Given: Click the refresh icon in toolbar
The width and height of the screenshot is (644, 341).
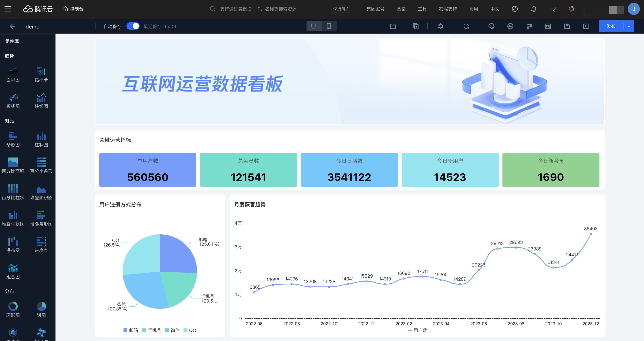Looking at the screenshot, I should 466,26.
